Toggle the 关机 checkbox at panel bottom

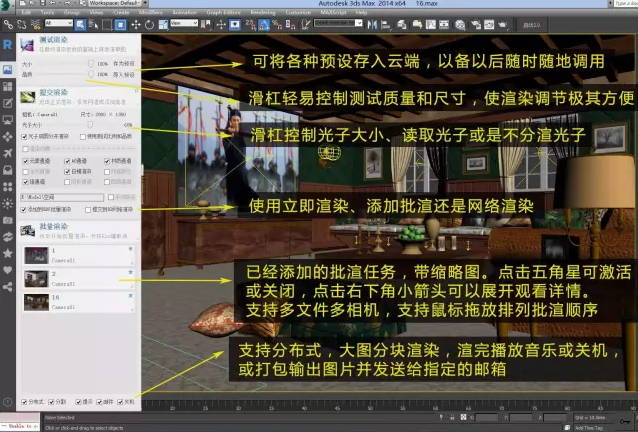click(x=120, y=402)
